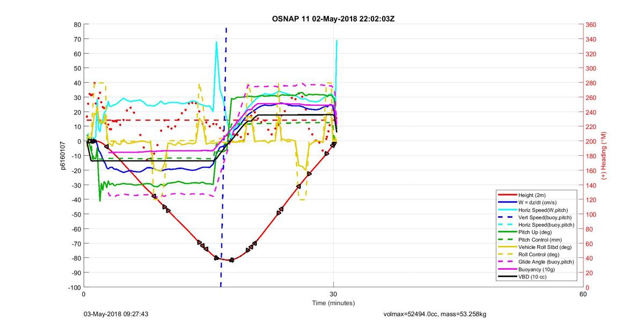Click the red right axis tick label 360
This screenshot has height=323, width=644.
[x=590, y=25]
